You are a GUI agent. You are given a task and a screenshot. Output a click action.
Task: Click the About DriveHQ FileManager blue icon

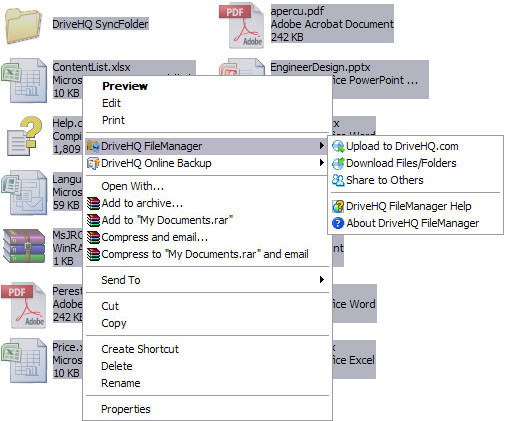338,223
